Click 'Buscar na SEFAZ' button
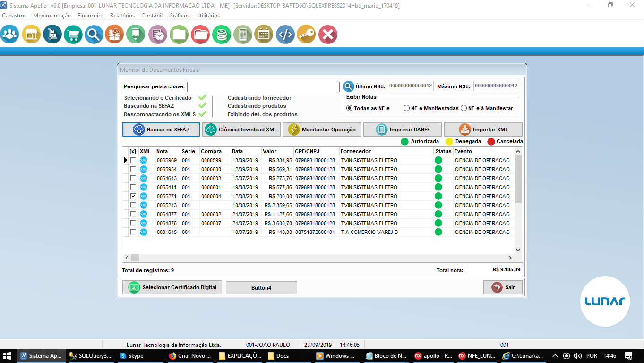The height and width of the screenshot is (363, 644). pos(161,130)
